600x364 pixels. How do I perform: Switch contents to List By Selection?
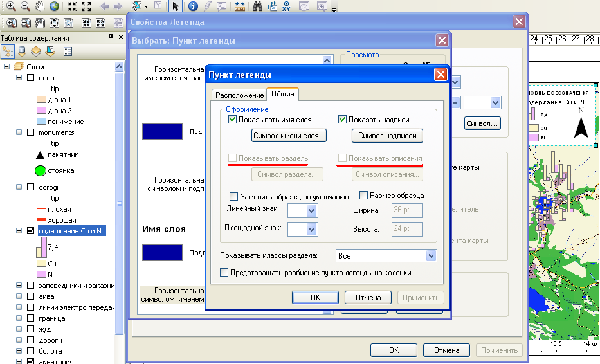(x=50, y=51)
